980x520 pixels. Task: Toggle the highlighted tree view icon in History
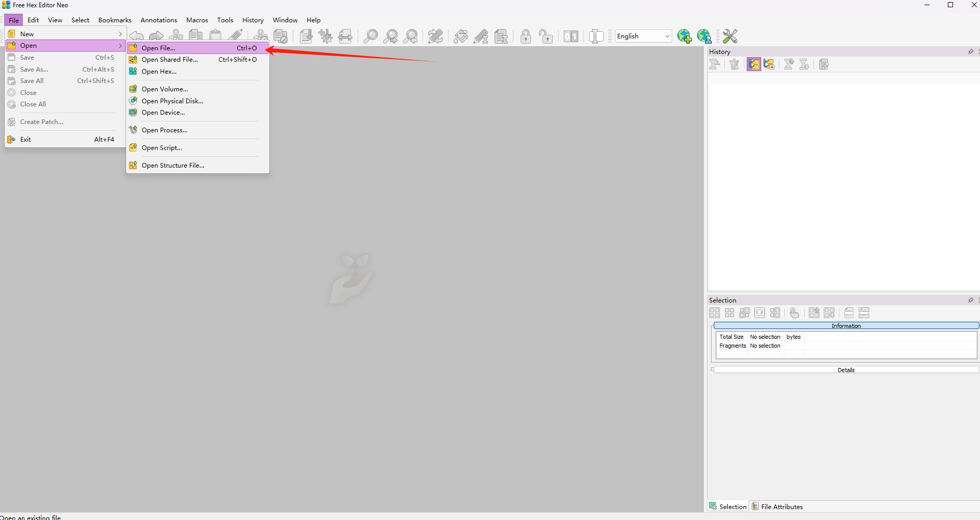[x=754, y=64]
